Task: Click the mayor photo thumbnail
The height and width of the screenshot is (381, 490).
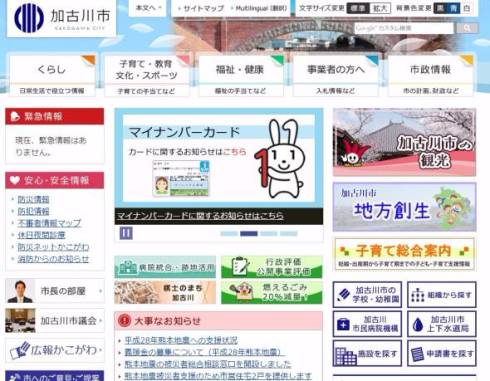Action: pyautogui.click(x=20, y=291)
